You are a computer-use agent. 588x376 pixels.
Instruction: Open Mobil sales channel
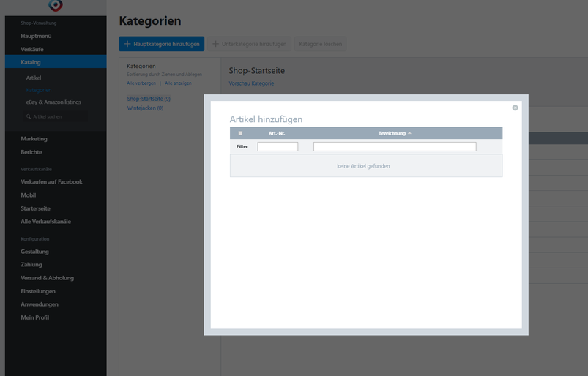tap(28, 195)
